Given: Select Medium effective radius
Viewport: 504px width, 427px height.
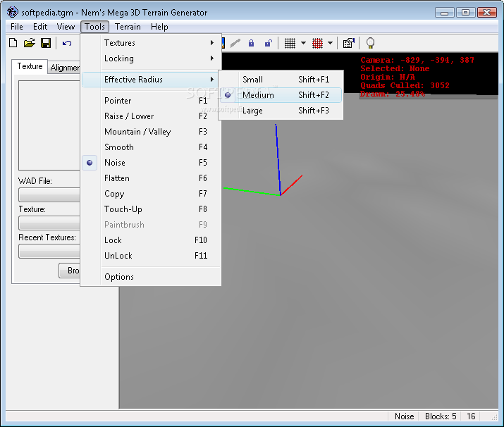Looking at the screenshot, I should coord(281,95).
